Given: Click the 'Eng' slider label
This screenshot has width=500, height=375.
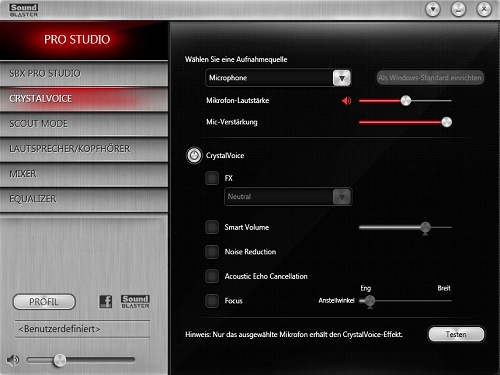Looking at the screenshot, I should pyautogui.click(x=366, y=288).
